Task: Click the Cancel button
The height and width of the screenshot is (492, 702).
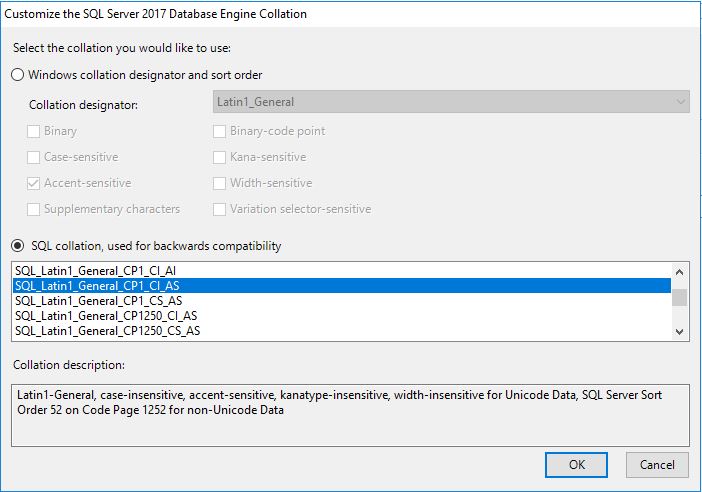Action: click(657, 465)
